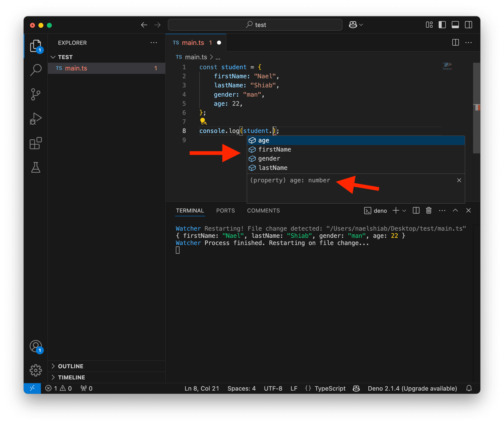Viewport: 504px width, 425px height.
Task: Open terminal panel More Actions menu
Action: [442, 211]
